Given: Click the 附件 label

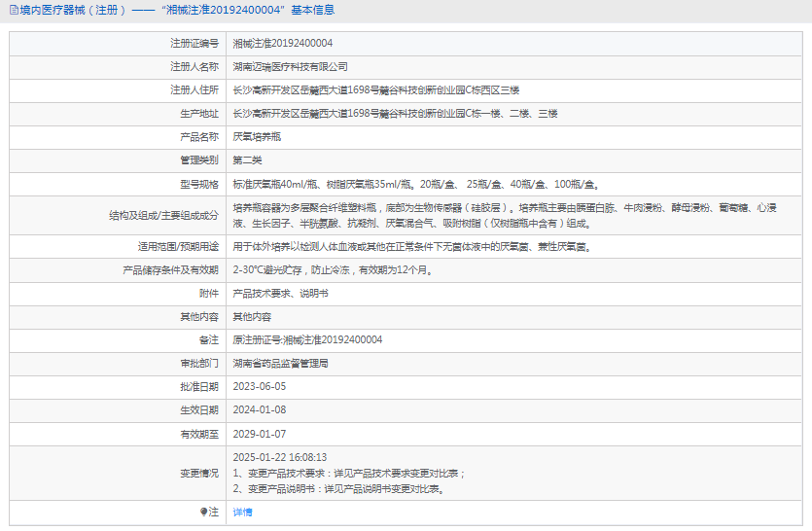Looking at the screenshot, I should point(209,293).
